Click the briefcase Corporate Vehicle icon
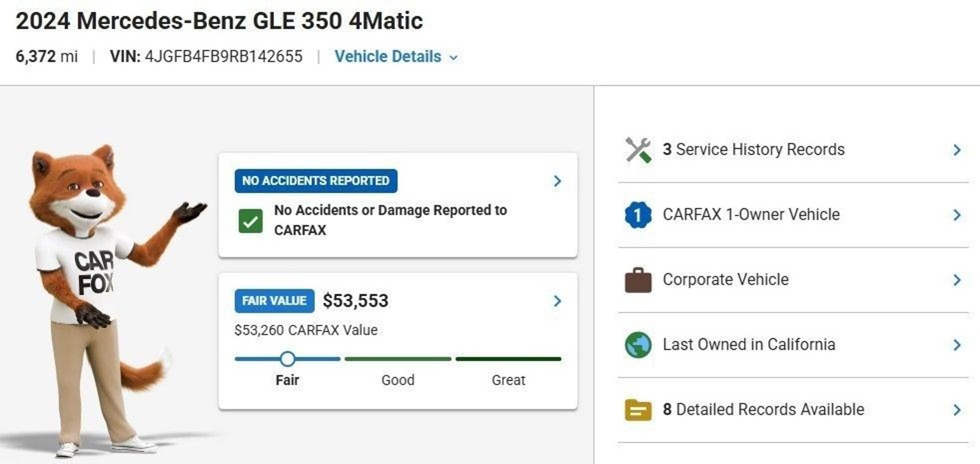Screen dimensions: 980x464 [x=638, y=280]
